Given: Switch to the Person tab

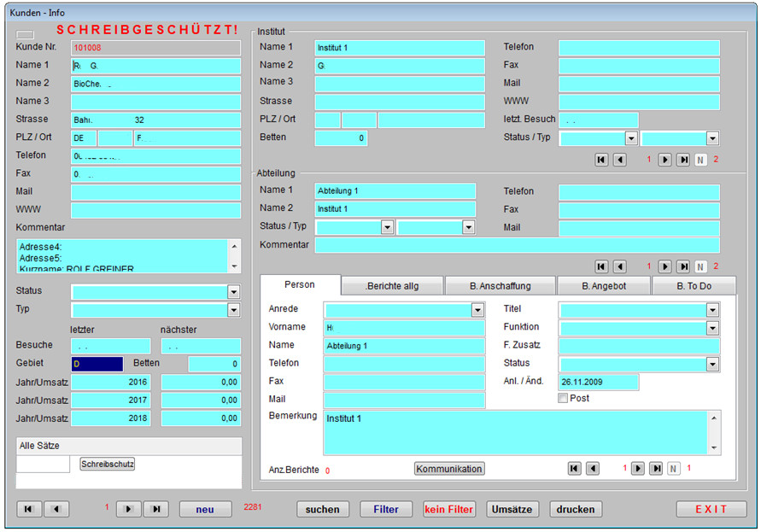Looking at the screenshot, I should click(300, 285).
